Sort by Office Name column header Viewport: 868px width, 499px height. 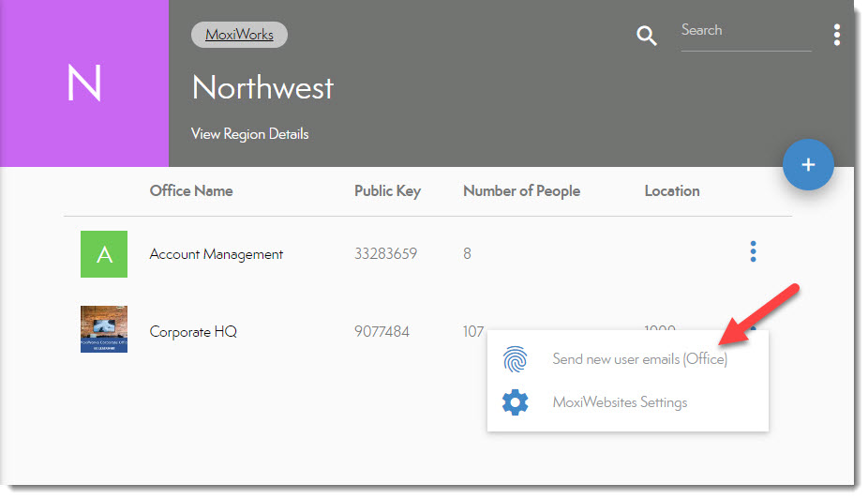click(191, 190)
